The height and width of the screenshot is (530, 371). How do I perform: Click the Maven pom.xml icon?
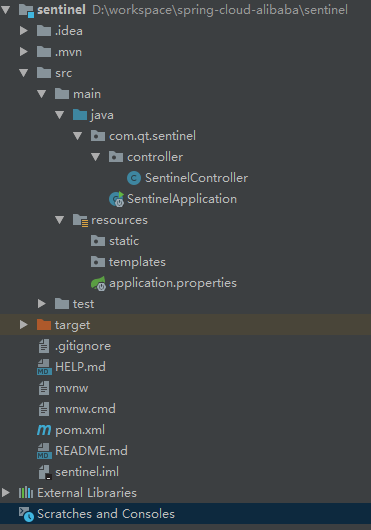[44, 430]
